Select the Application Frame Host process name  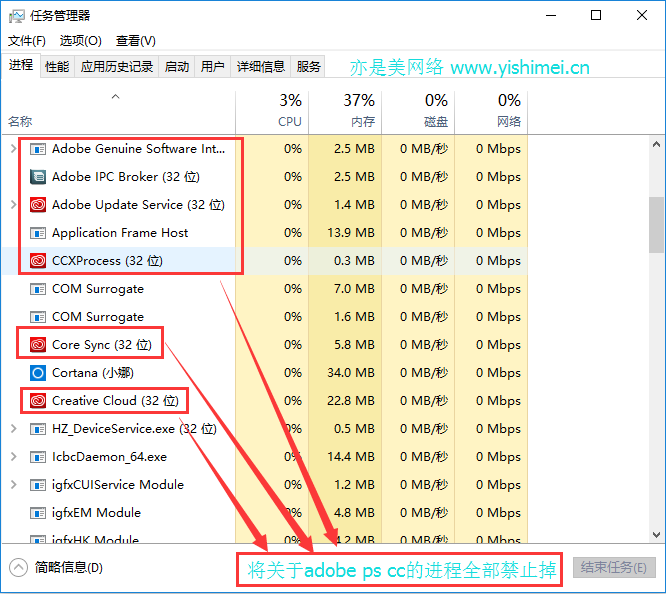coord(120,233)
